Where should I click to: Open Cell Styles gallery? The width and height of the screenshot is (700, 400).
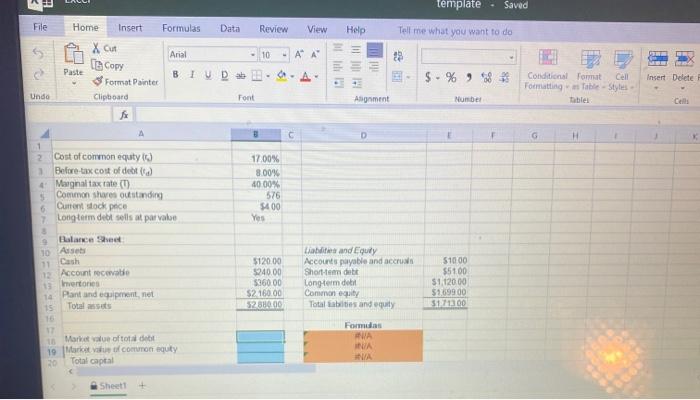click(622, 70)
